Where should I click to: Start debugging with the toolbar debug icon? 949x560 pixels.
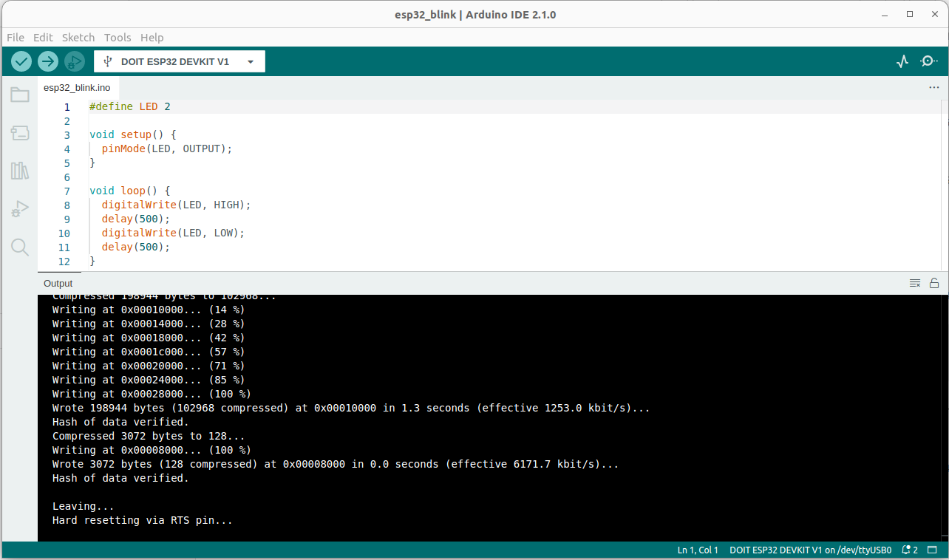coord(75,61)
